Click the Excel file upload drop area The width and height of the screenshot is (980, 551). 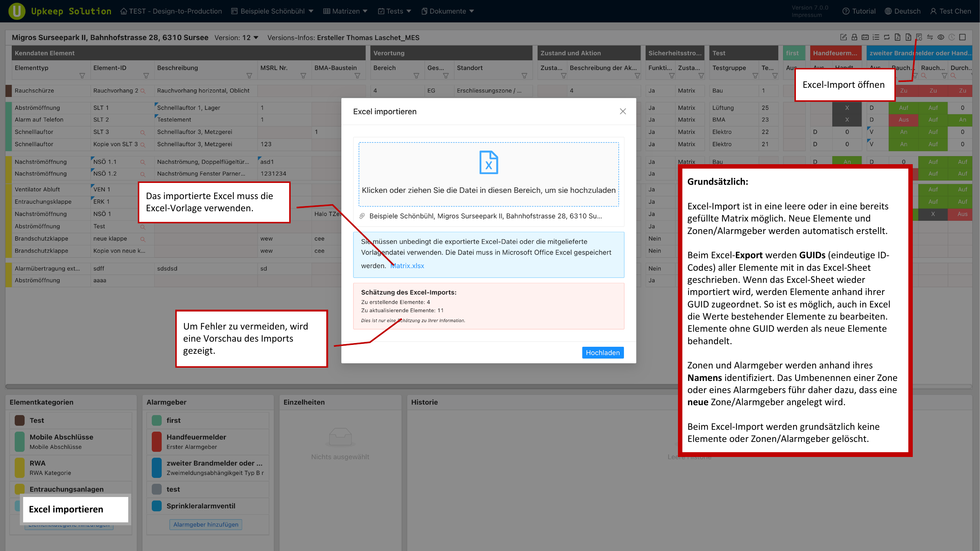[x=488, y=174]
